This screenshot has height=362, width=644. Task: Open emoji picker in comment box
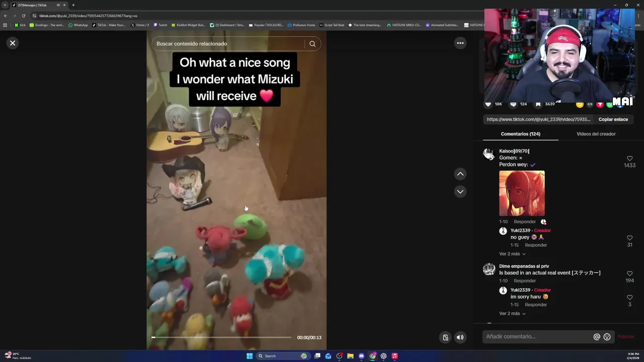[x=607, y=337]
